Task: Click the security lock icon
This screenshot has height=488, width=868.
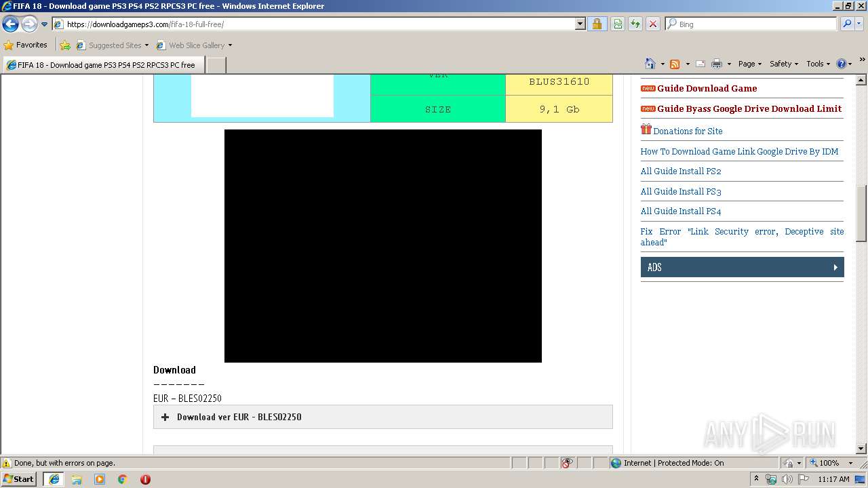Action: (597, 24)
